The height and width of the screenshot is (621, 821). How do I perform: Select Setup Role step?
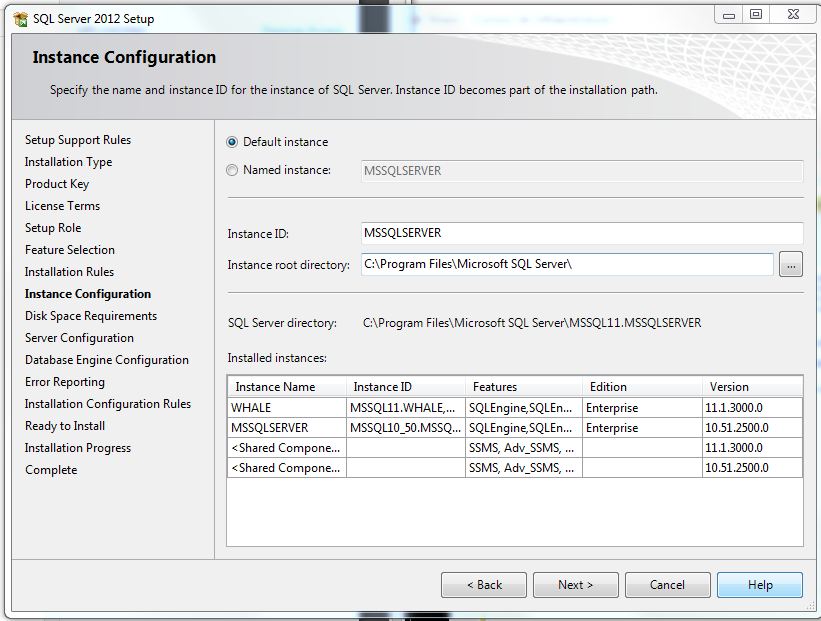53,228
